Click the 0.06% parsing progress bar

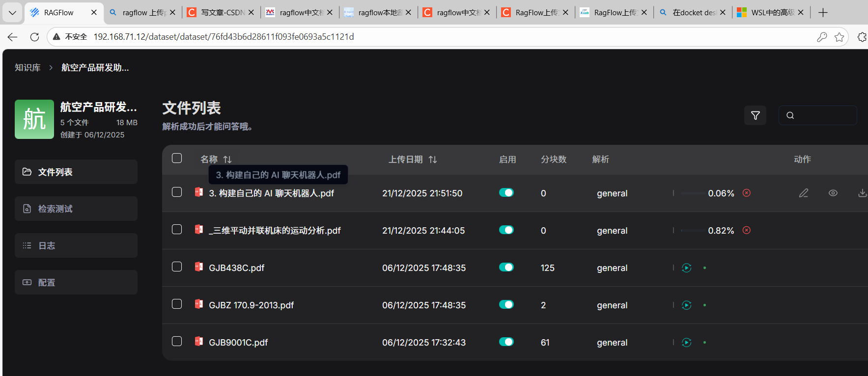click(693, 193)
